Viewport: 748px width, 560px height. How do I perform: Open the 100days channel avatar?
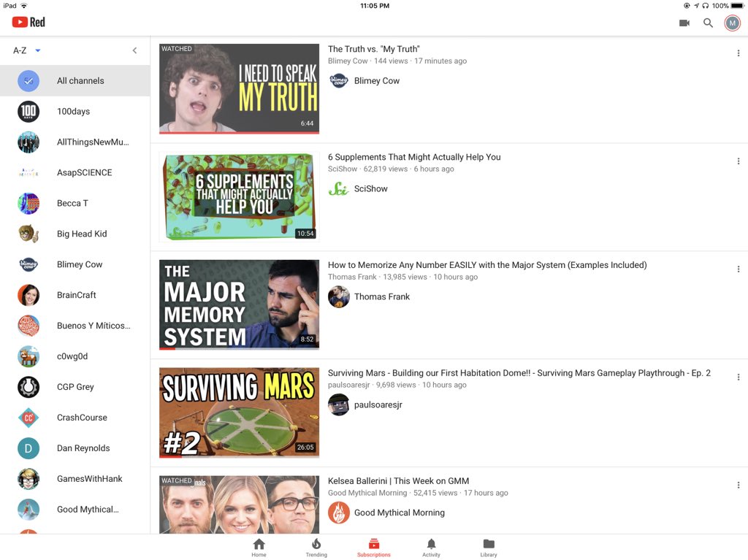28,111
